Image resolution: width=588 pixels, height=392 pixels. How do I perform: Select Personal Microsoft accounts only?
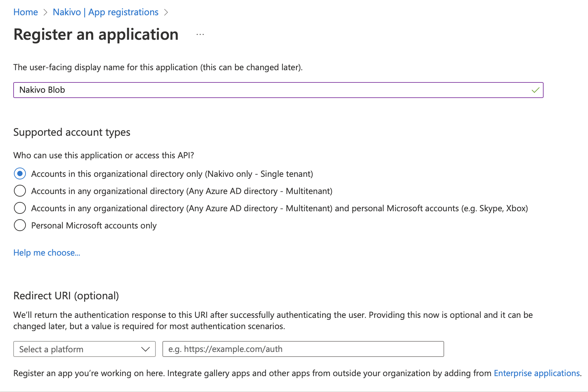tap(20, 225)
